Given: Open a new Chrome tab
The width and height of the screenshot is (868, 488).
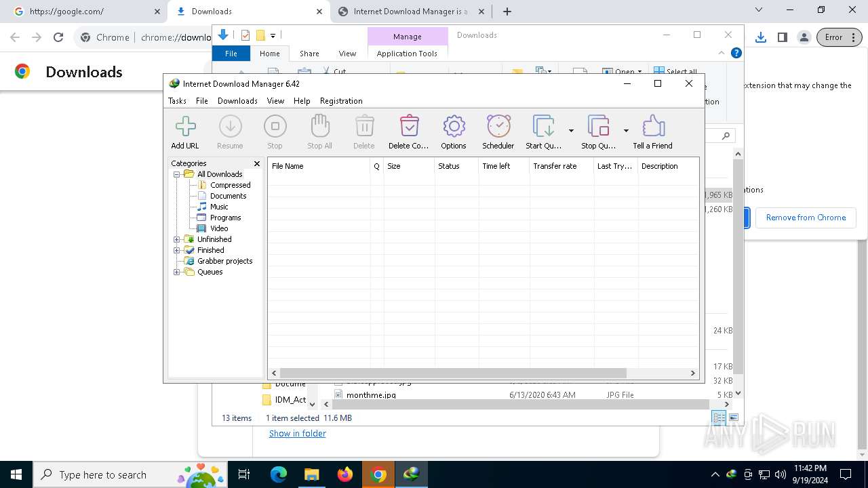Looking at the screenshot, I should [507, 12].
